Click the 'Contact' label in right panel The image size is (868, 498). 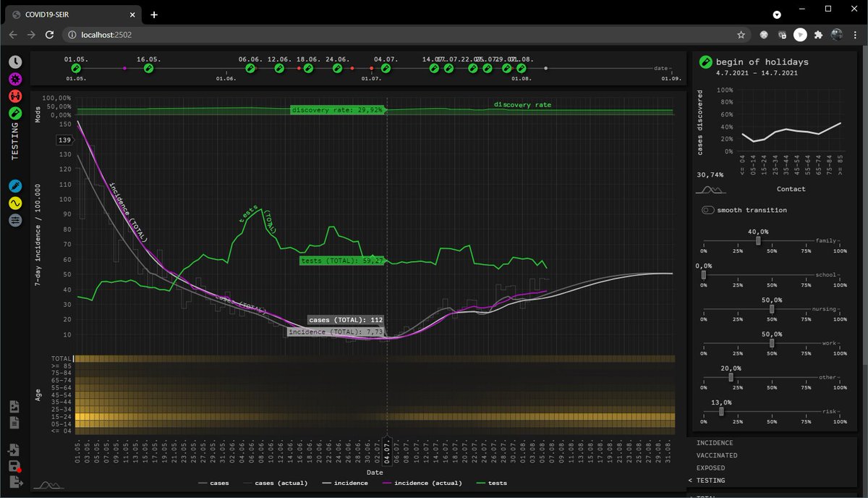point(791,190)
